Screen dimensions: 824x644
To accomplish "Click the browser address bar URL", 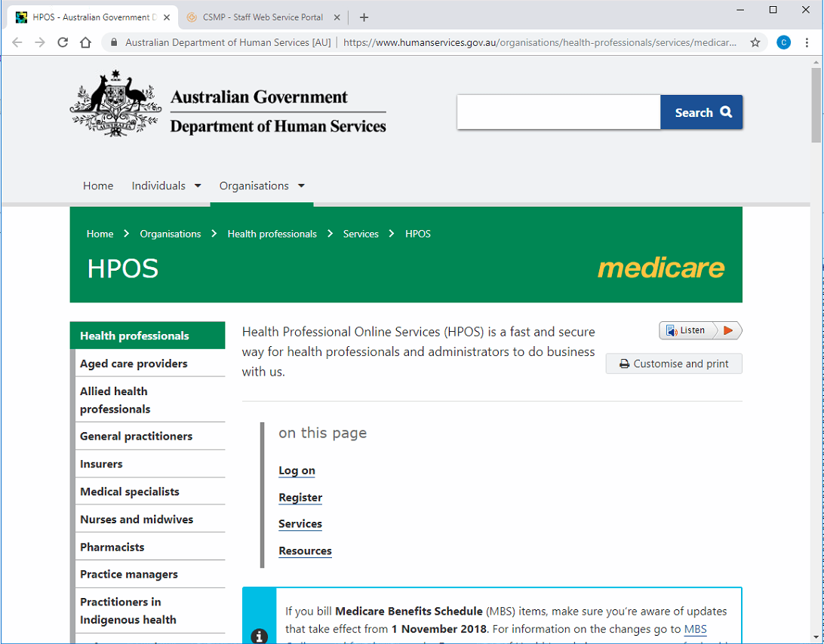I will pos(540,42).
